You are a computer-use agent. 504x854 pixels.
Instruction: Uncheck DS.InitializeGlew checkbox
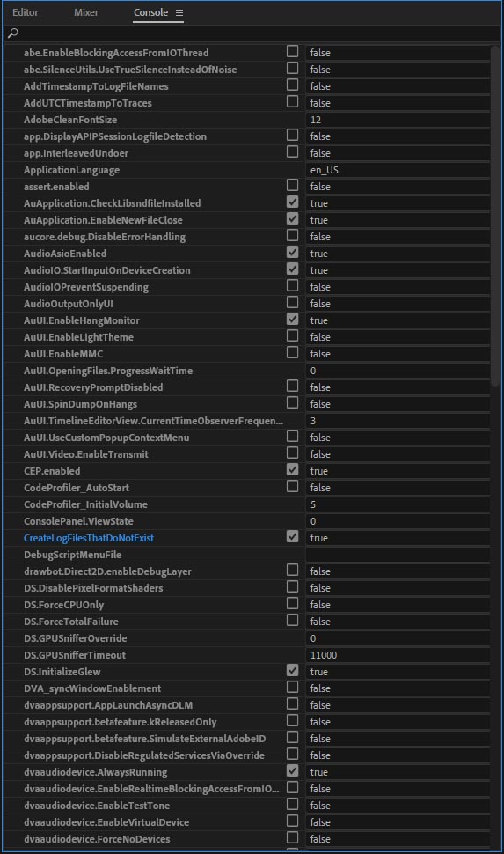[x=292, y=671]
